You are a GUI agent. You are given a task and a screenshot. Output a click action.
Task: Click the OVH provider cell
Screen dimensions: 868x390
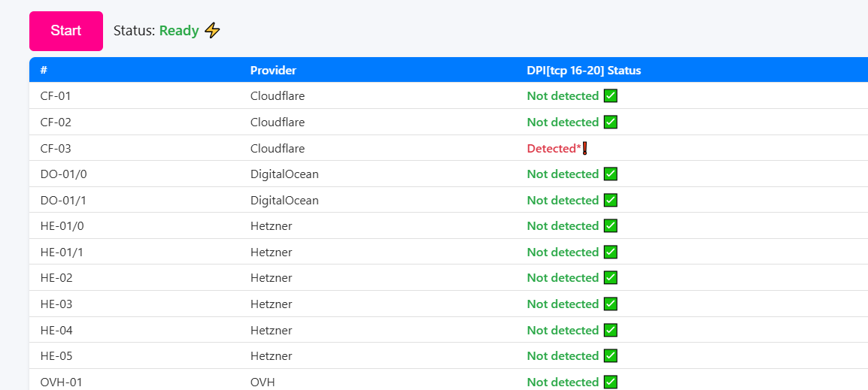click(x=263, y=382)
